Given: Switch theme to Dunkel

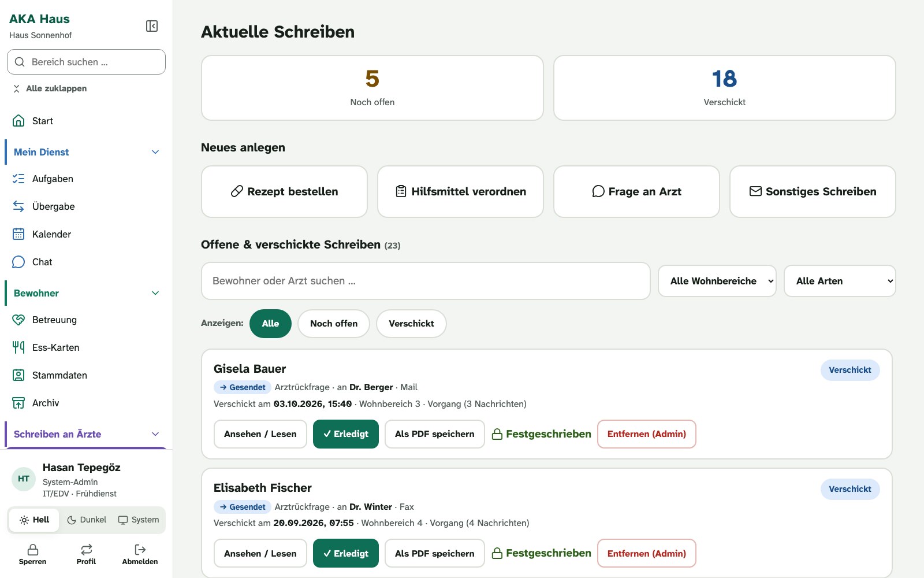Looking at the screenshot, I should point(87,520).
